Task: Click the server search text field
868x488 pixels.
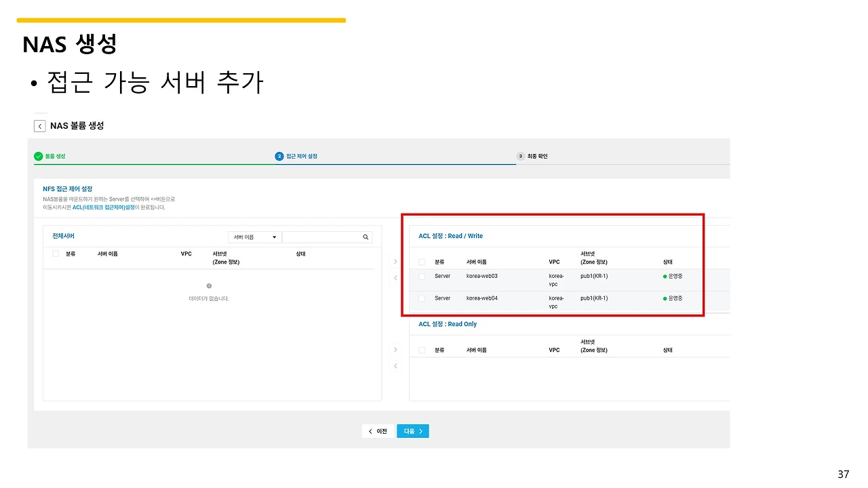Action: [322, 237]
